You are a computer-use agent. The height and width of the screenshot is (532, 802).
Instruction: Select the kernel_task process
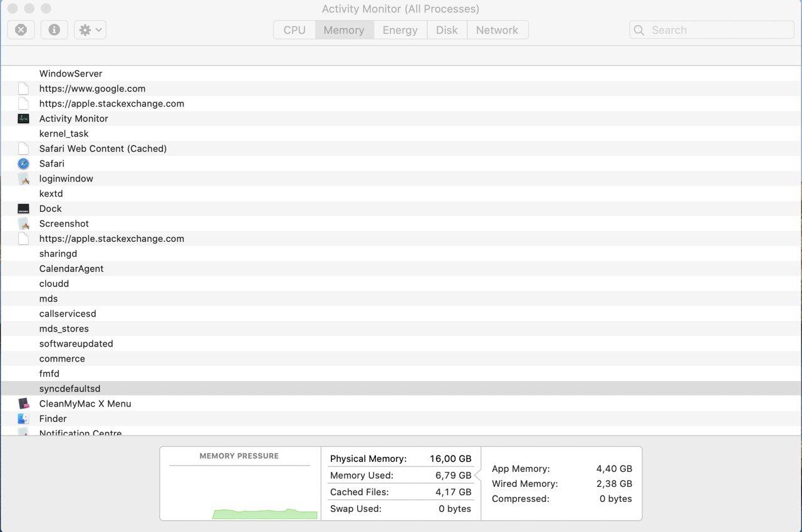(64, 133)
